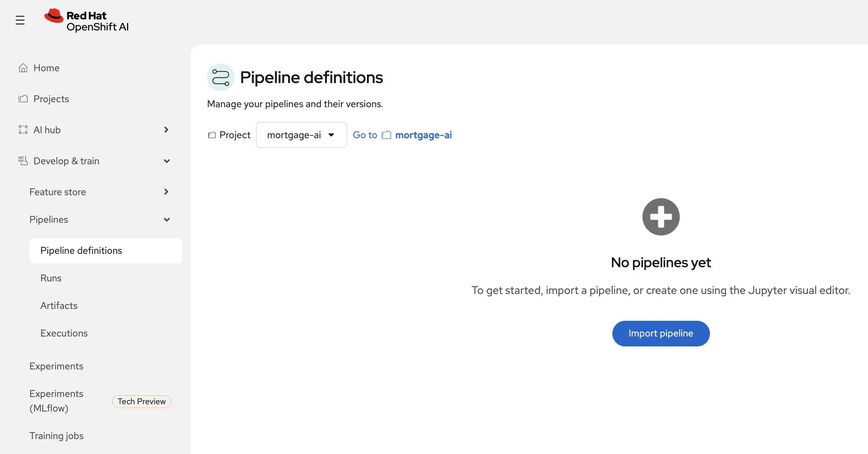Click the AI hub grid icon
868x454 pixels.
coord(23,130)
